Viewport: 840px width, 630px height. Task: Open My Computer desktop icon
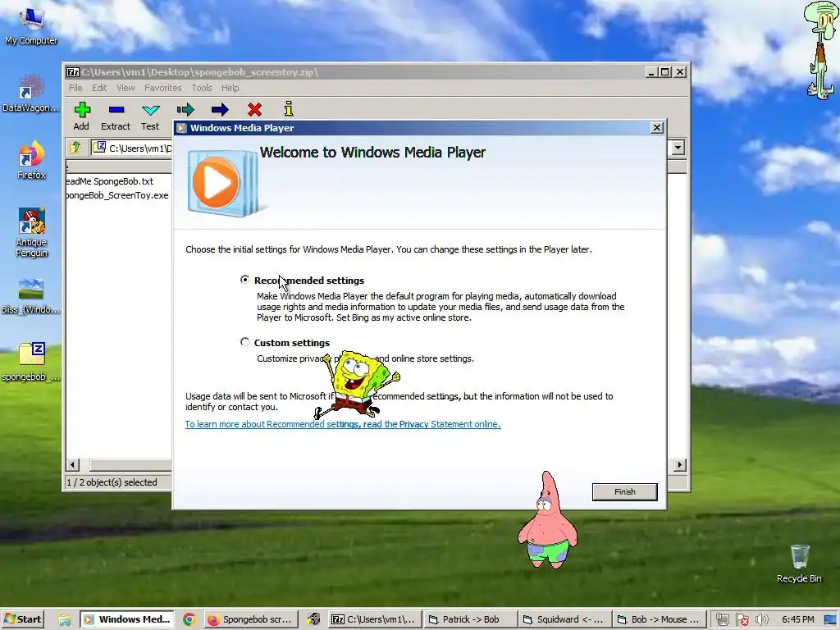(31, 25)
